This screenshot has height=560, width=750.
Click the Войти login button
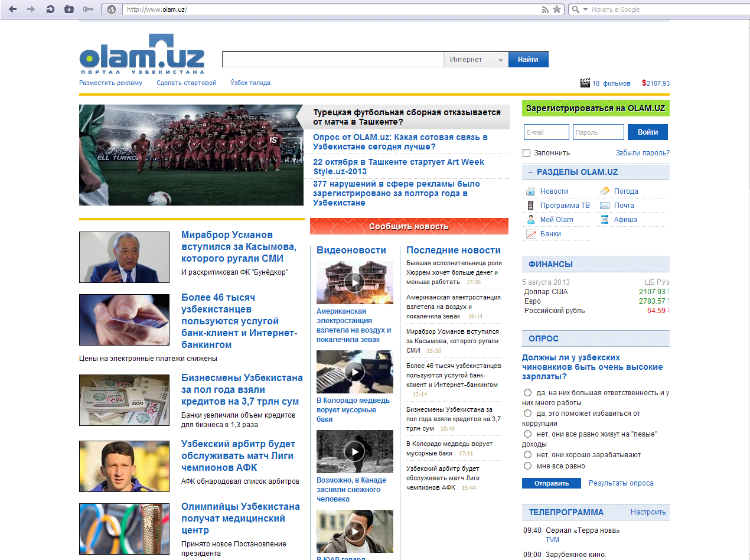pos(648,132)
